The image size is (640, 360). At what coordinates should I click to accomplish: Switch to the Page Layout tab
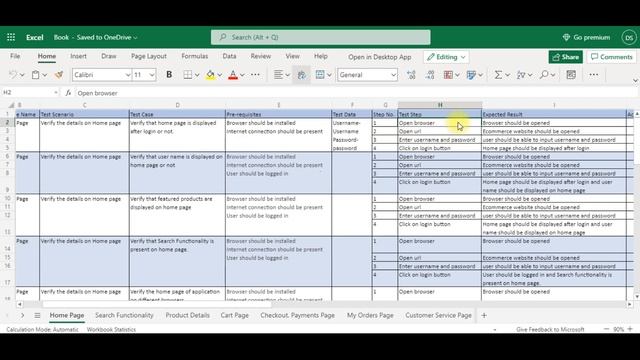coord(149,56)
